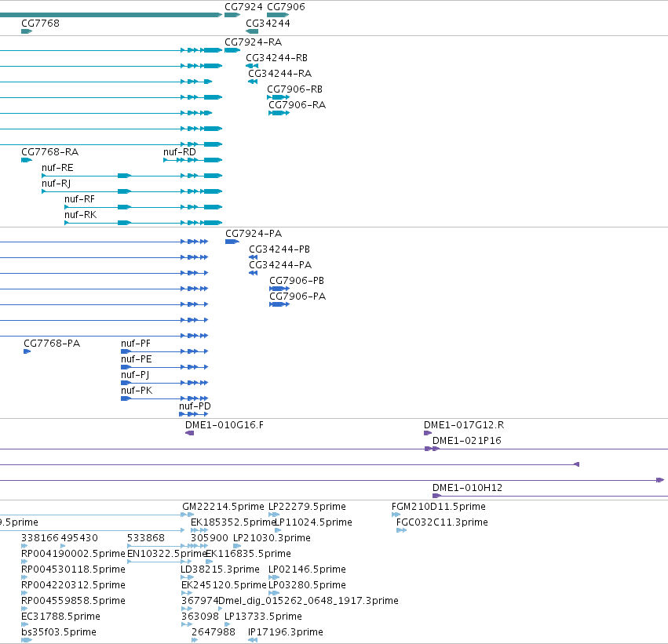The height and width of the screenshot is (644, 668).
Task: Click EST RP004220312.5prime
Action: click(73, 586)
